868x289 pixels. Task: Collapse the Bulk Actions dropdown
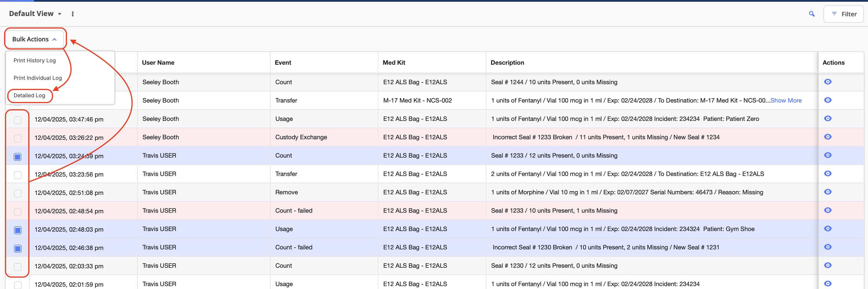point(34,39)
